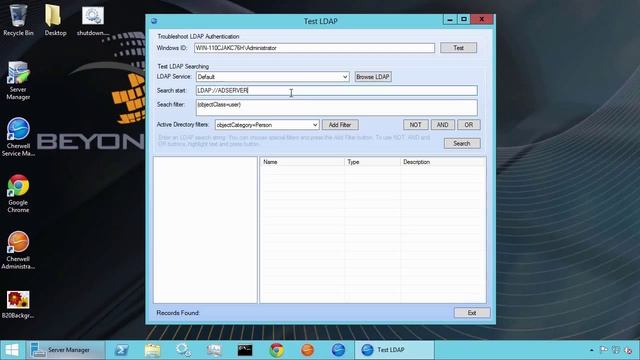Select the B20Background image file icon

pos(18,304)
